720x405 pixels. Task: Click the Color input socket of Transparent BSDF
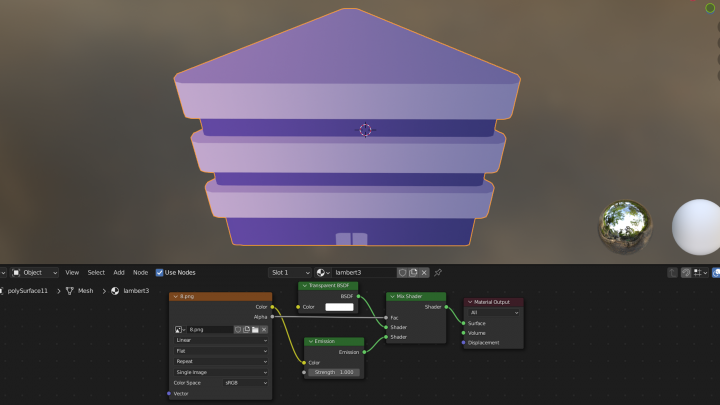coord(298,307)
